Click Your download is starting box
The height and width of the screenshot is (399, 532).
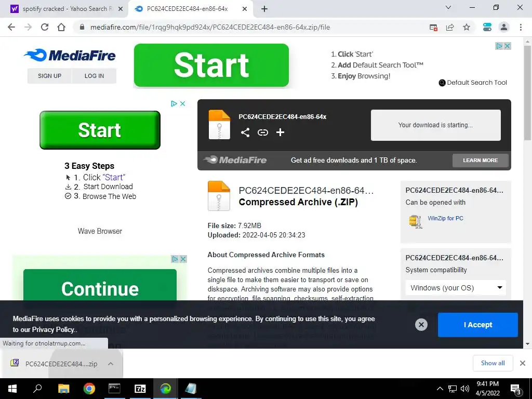pyautogui.click(x=436, y=125)
